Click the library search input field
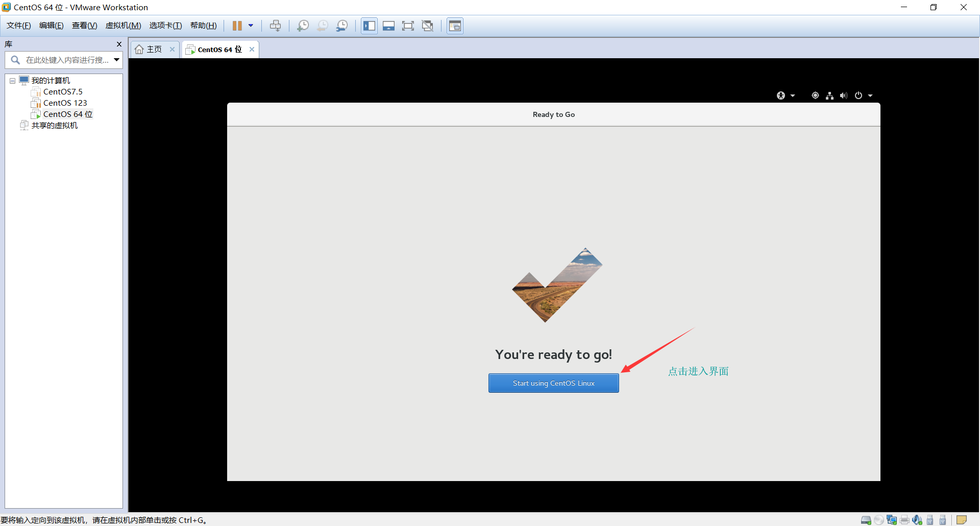 coord(64,60)
